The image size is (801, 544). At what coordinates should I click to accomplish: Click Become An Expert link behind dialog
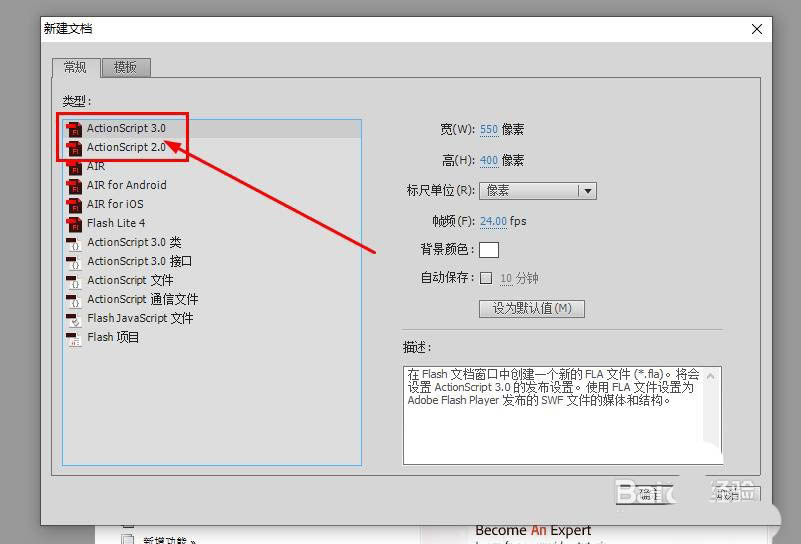click(533, 530)
